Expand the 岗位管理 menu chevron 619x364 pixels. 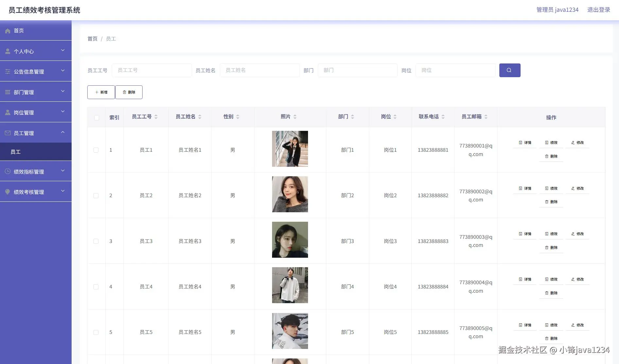pyautogui.click(x=63, y=112)
